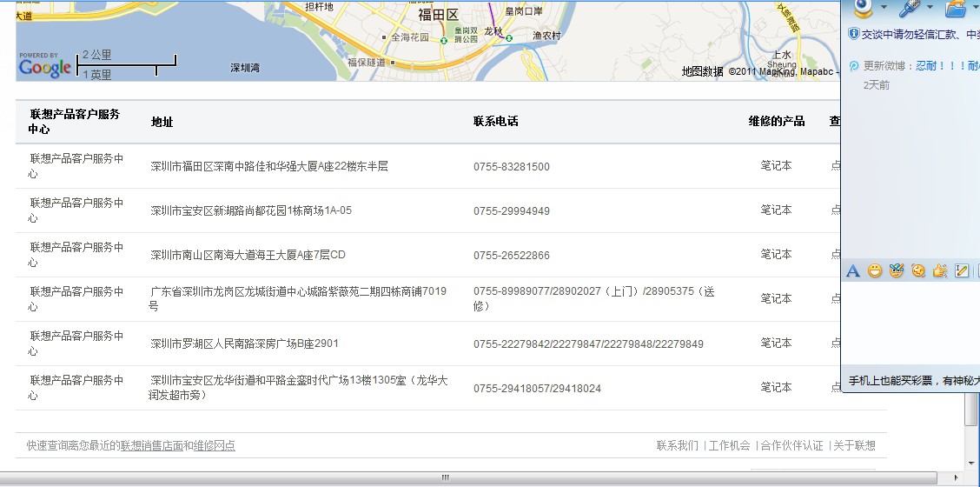Open microphone options dropdown arrow
This screenshot has width=980, height=487.
tap(930, 7)
